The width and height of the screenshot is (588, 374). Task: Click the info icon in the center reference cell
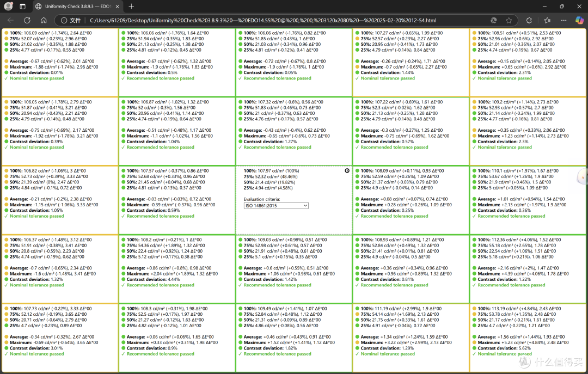pos(347,171)
